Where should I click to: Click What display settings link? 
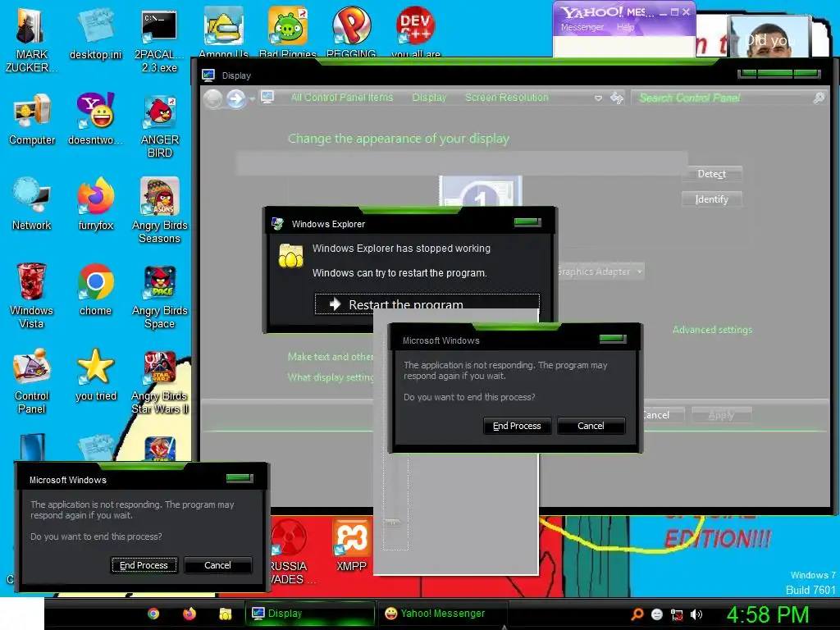331,377
